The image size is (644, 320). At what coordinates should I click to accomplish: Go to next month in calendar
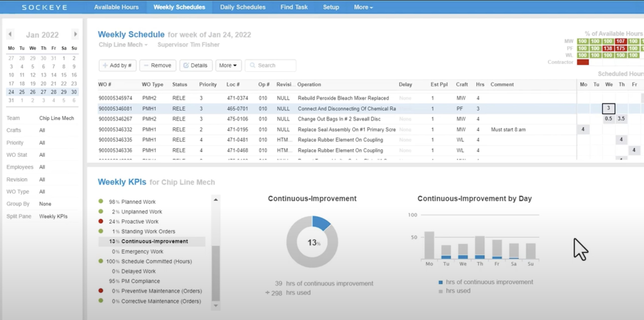click(x=75, y=34)
